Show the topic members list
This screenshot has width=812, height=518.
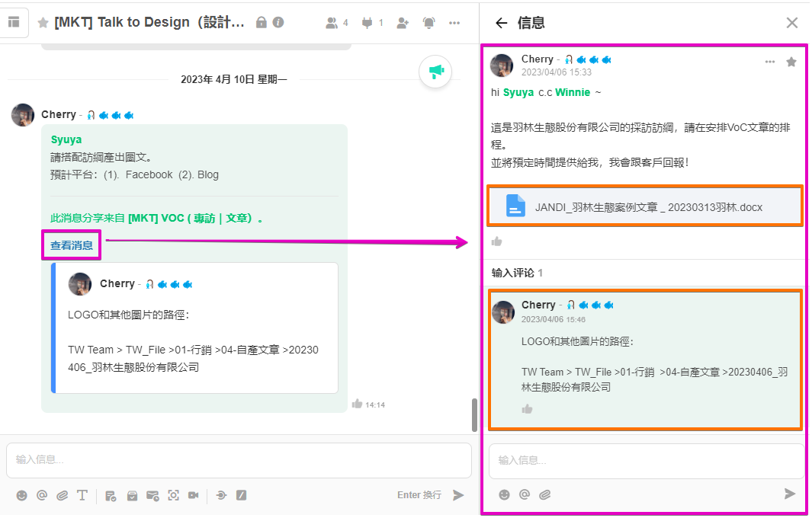click(x=336, y=23)
